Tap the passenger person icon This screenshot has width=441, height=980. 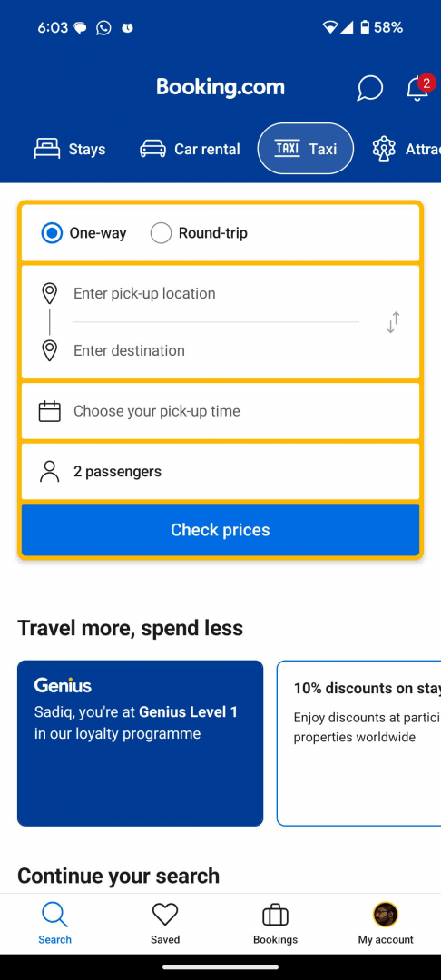click(49, 472)
